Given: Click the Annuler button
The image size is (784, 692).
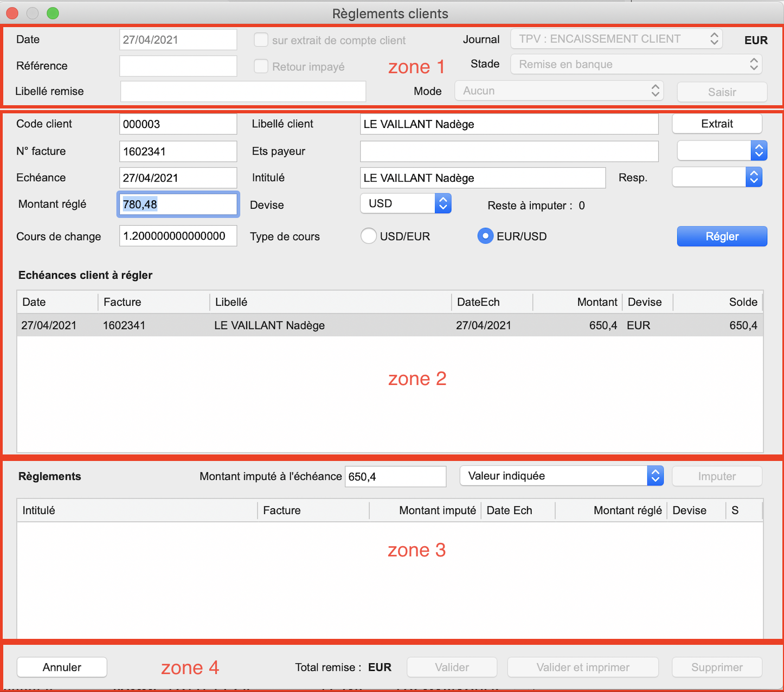Looking at the screenshot, I should tap(62, 667).
